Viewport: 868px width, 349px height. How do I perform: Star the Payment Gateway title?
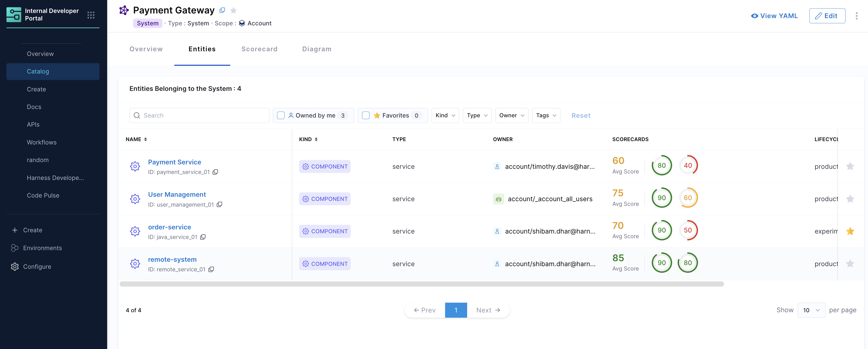(233, 10)
